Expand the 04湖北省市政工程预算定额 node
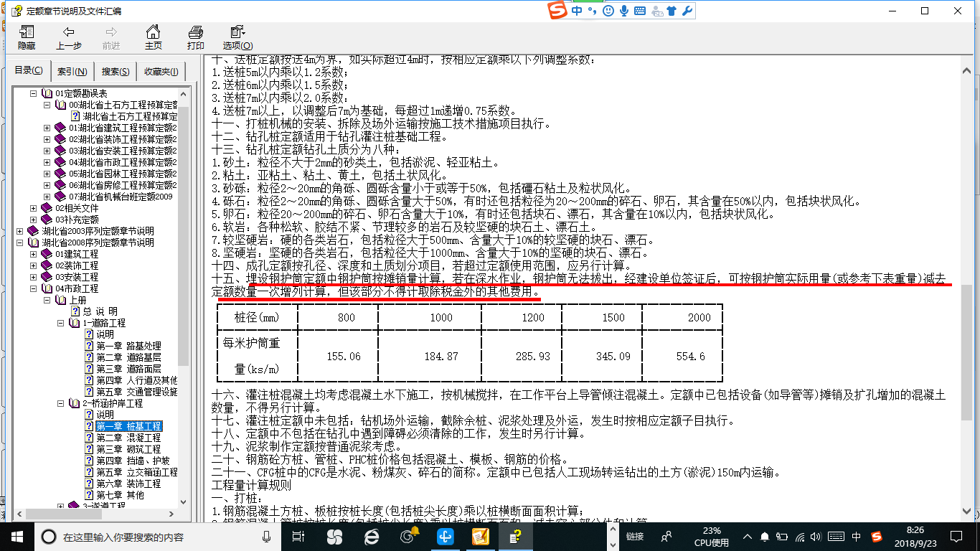 coord(47,162)
